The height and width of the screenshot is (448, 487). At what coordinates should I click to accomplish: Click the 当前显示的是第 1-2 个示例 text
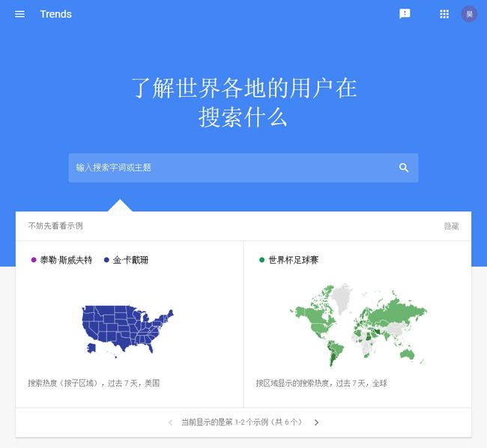pyautogui.click(x=242, y=423)
